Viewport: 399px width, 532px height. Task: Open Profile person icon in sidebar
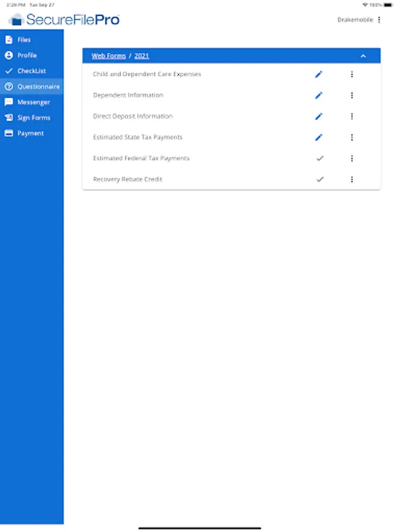(x=9, y=56)
